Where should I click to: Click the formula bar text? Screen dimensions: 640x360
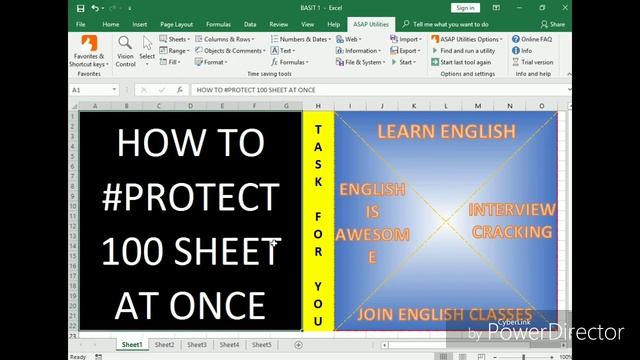tap(256, 90)
